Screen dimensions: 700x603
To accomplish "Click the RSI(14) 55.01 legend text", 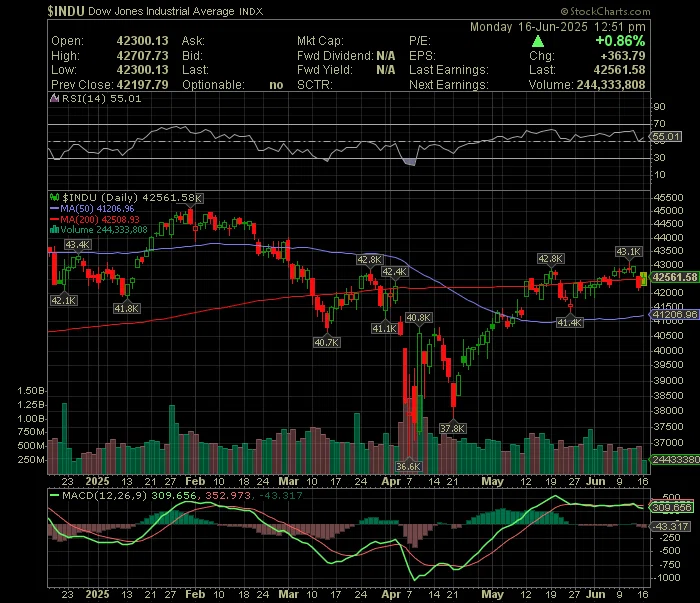I will 101,99.
